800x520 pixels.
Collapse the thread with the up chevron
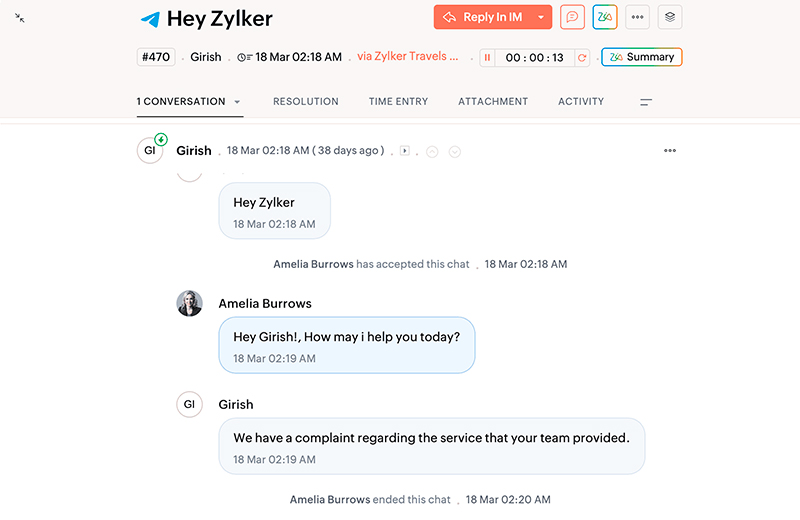(x=432, y=152)
